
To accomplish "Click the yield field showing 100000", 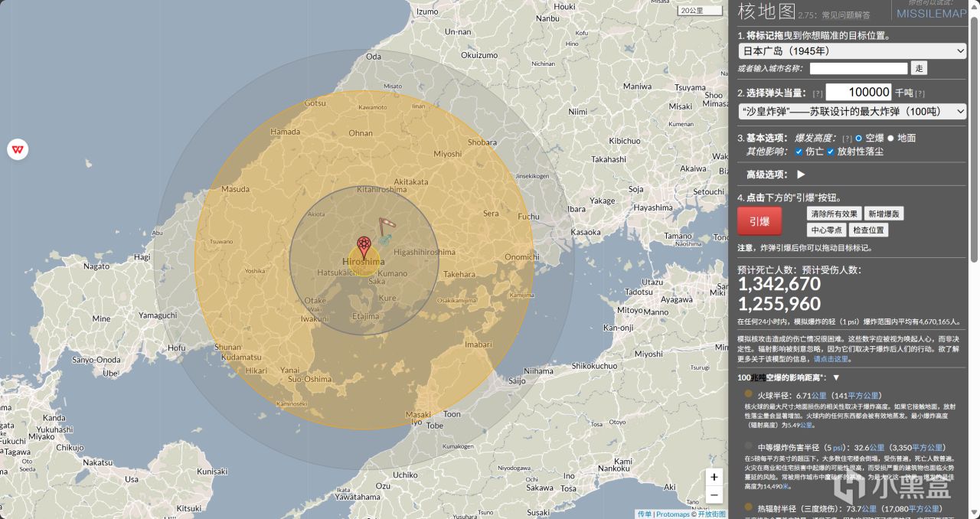I will coord(858,92).
